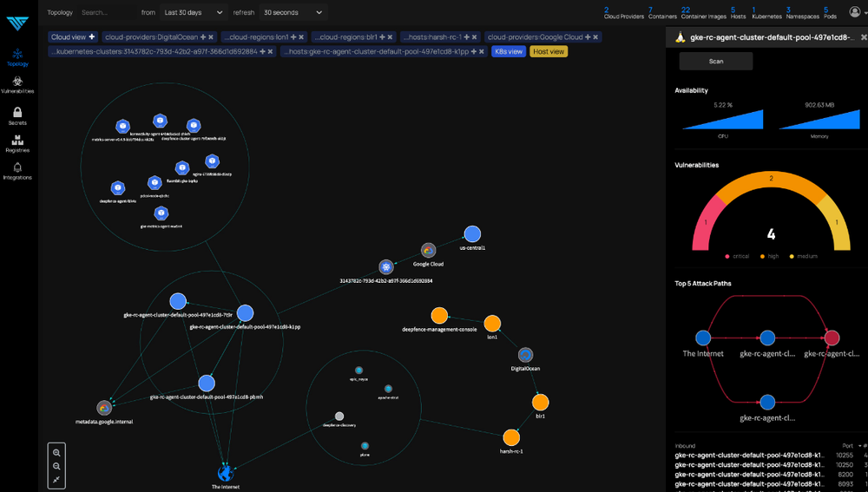
Task: Select the apache-strut process node
Action: click(x=388, y=389)
